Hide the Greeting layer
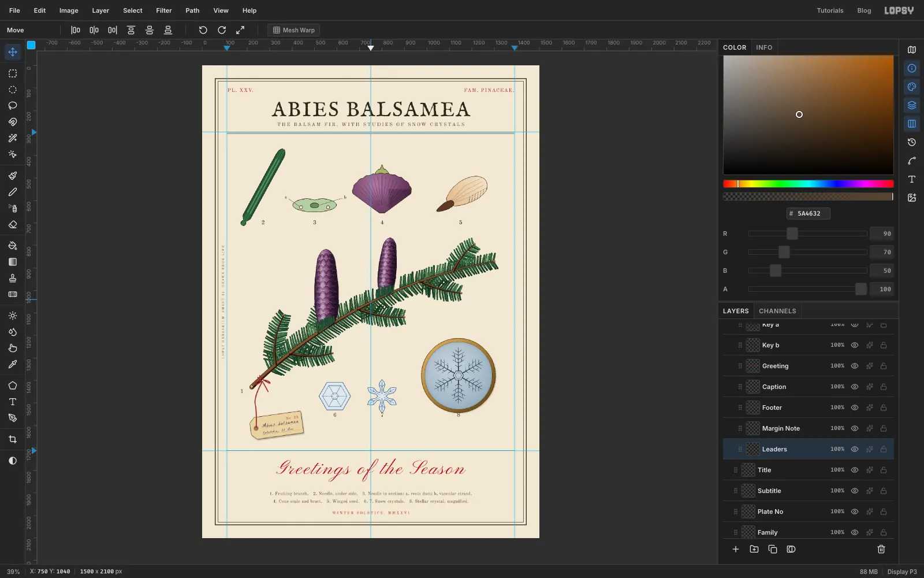The image size is (924, 578). tap(855, 366)
